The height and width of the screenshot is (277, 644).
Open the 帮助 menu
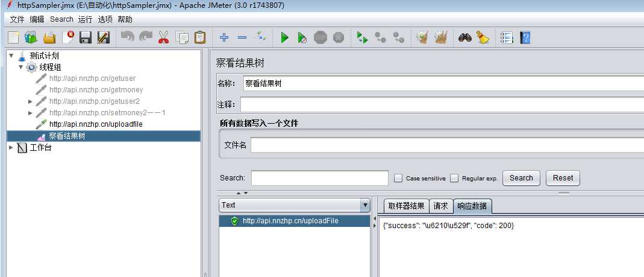pos(125,19)
